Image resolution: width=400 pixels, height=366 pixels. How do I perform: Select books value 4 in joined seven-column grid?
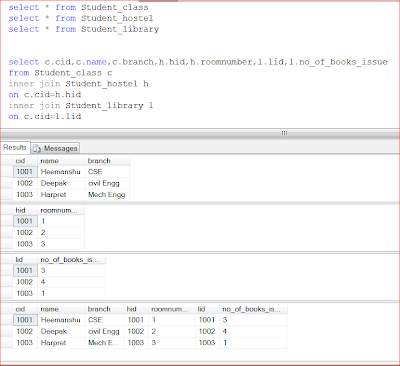(253, 332)
